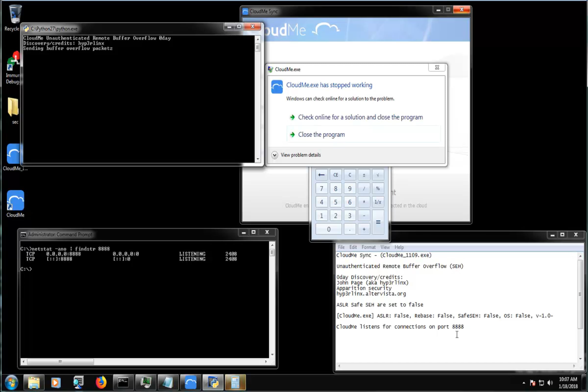588x392 pixels.
Task: Click python.exe window scroll up arrow
Action: coord(258,39)
